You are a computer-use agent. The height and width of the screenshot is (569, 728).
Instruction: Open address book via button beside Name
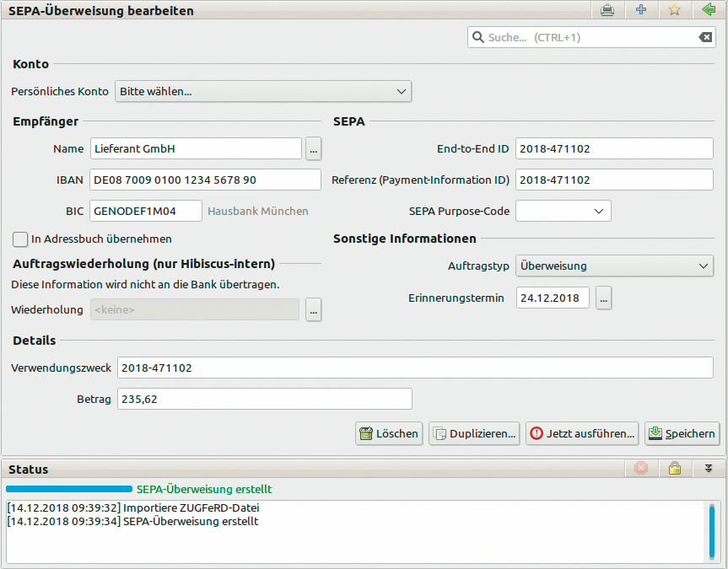point(313,149)
